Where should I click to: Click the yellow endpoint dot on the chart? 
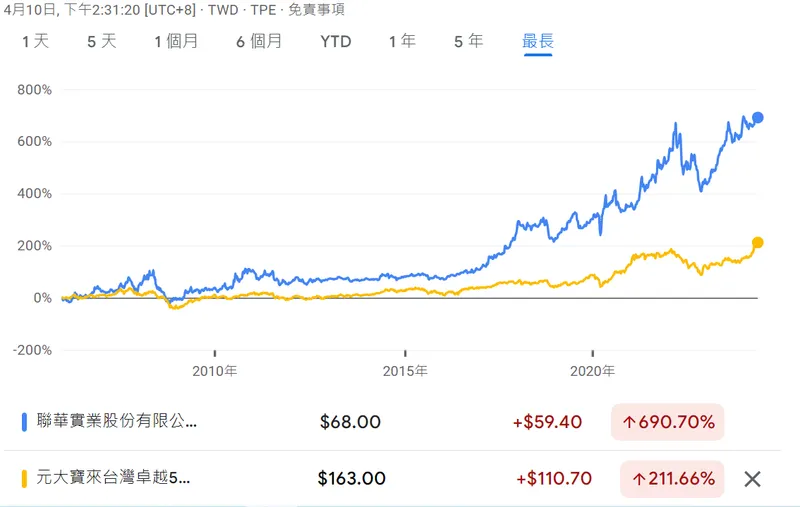tap(758, 243)
